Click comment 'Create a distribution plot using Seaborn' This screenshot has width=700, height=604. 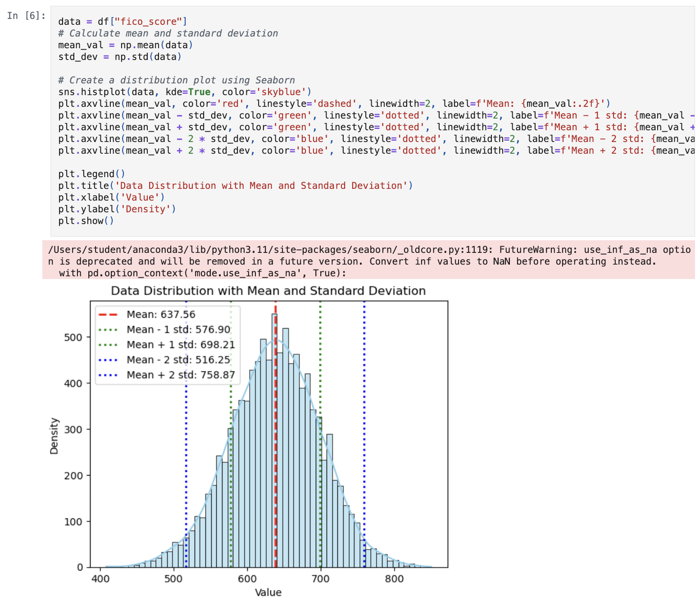pyautogui.click(x=177, y=80)
